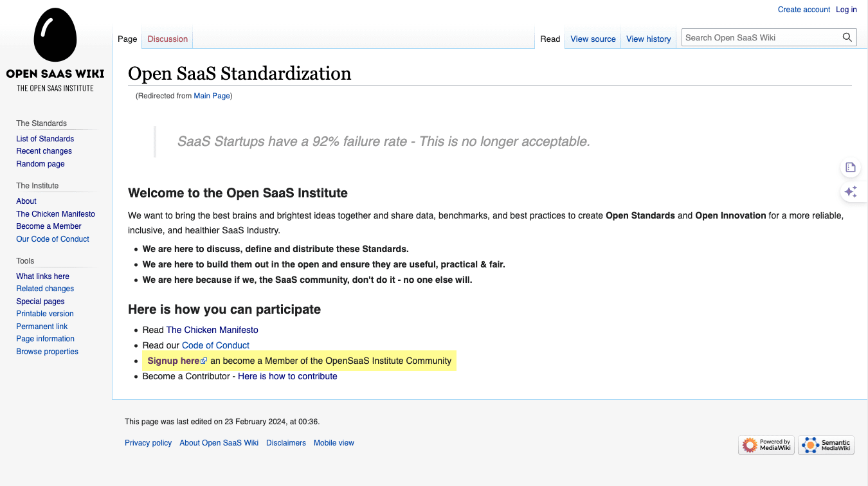This screenshot has width=868, height=486.
Task: Open the Recent changes sidebar link
Action: click(x=44, y=151)
